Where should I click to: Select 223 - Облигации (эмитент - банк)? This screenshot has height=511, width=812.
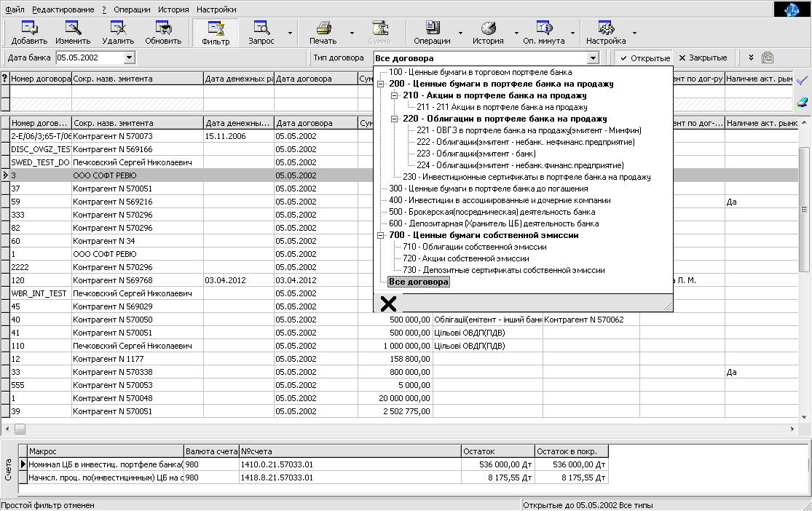click(476, 154)
